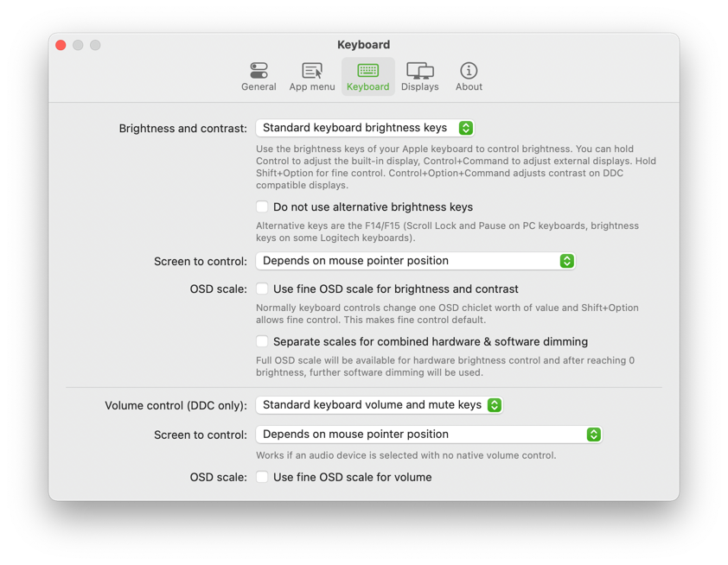Open the Displays settings pane
728x565 pixels.
click(x=420, y=71)
